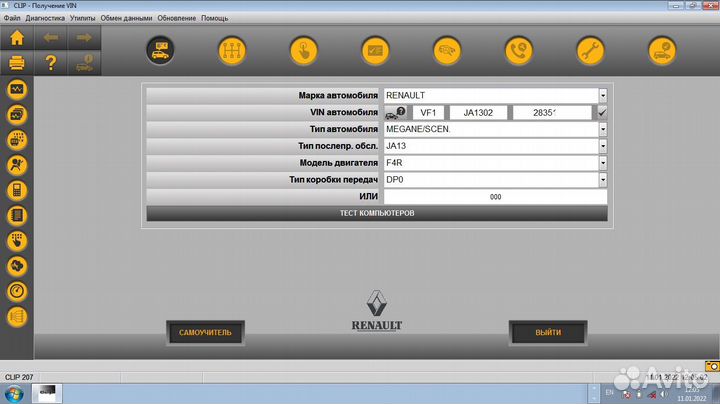Click the volume speaker tray icon

(663, 394)
